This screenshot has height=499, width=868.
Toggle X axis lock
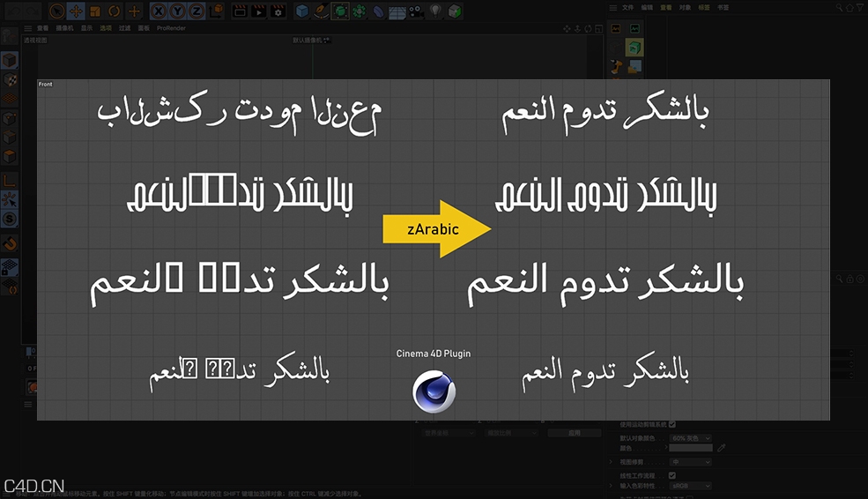[159, 11]
